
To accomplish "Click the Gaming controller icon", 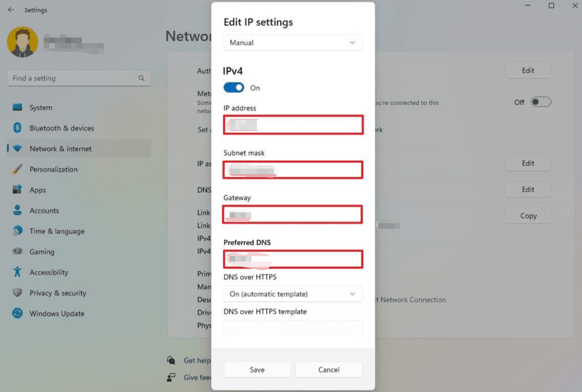I will pos(18,251).
